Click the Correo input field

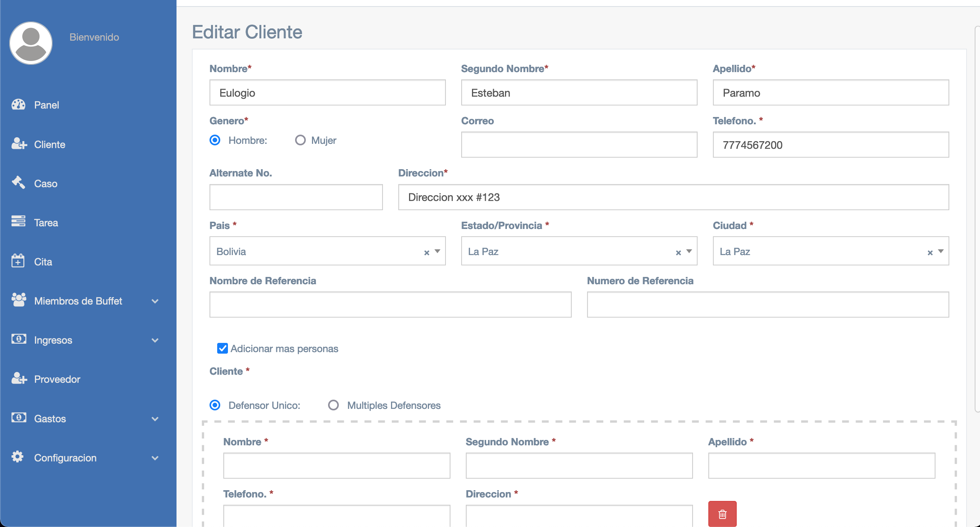[579, 145]
